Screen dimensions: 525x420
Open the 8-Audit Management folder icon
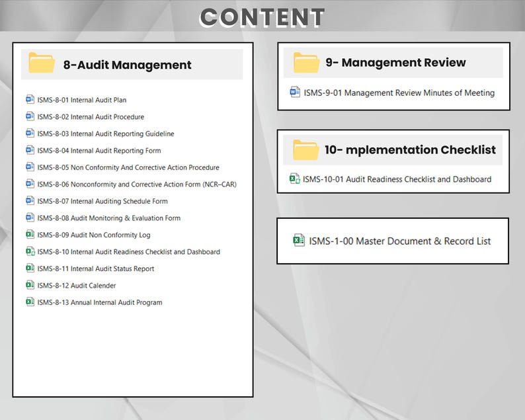[42, 63]
